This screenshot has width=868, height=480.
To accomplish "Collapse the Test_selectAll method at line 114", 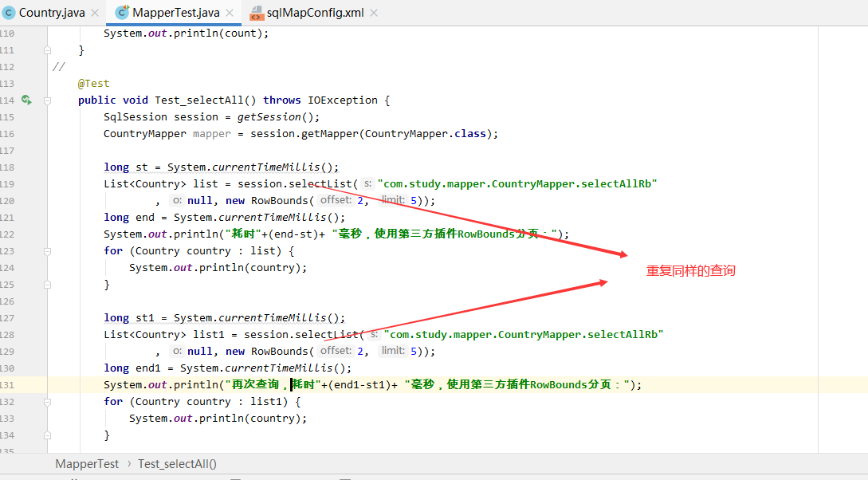I will click(x=48, y=100).
